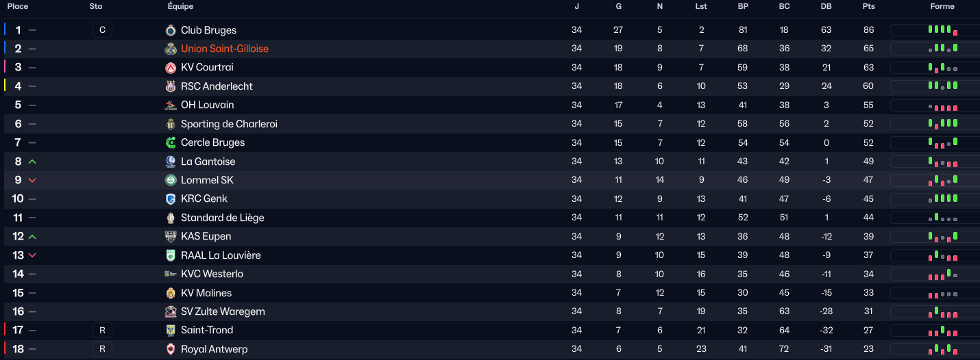Click the Cercle Bruges green crest icon
Viewport: 980px width, 360px height.
171,142
